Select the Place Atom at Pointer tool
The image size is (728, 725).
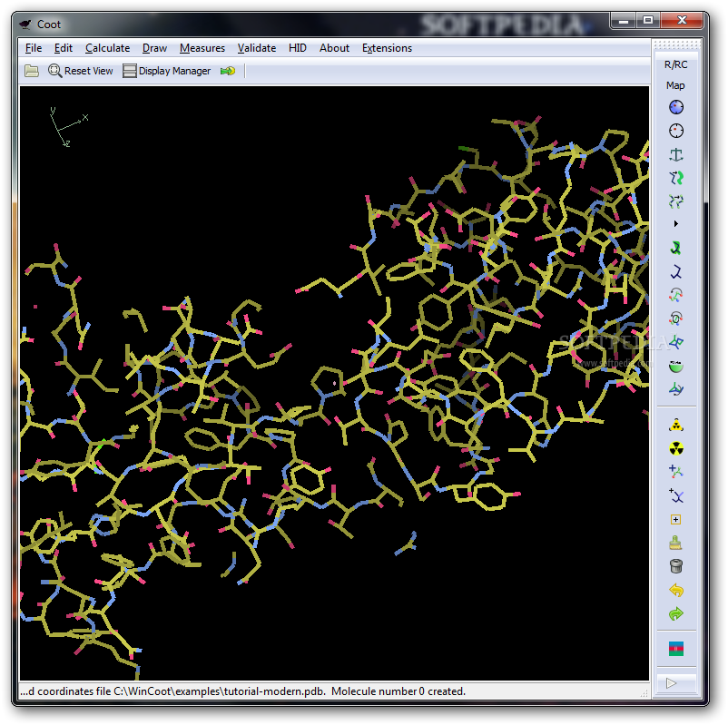(x=676, y=519)
